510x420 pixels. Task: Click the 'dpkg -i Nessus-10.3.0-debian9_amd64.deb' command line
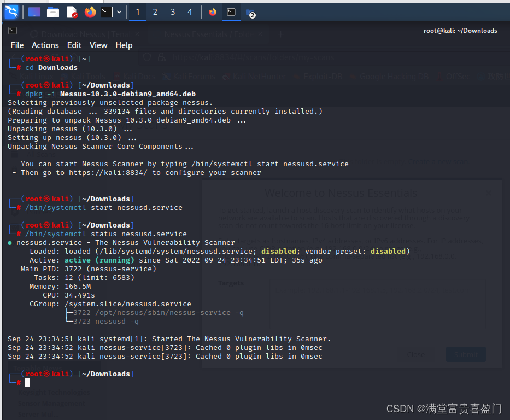point(110,94)
